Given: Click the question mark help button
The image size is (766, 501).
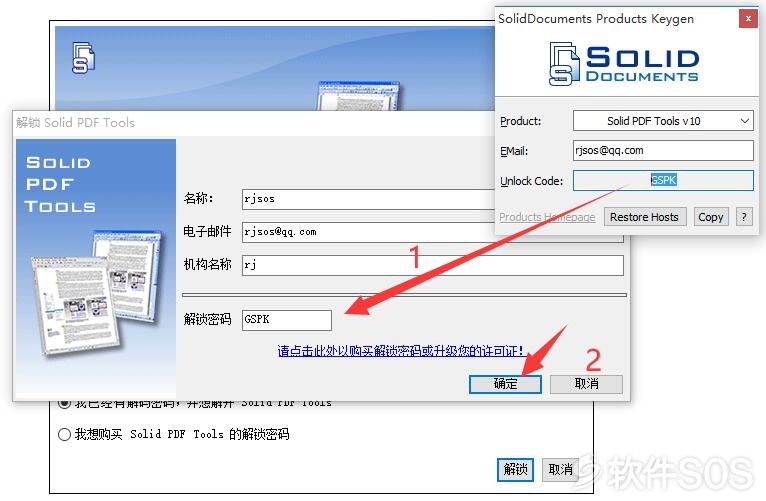Looking at the screenshot, I should coord(744,217).
